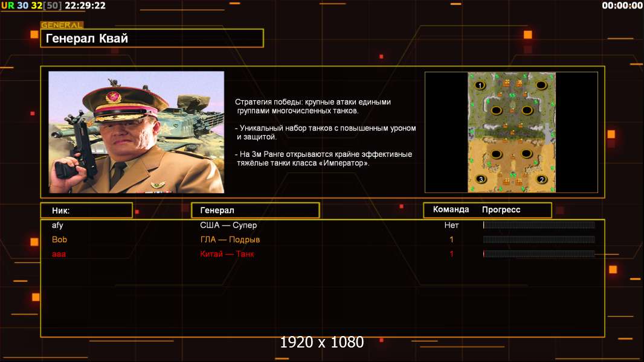Click the 'На 3м Ранге' bullet text

[324, 159]
